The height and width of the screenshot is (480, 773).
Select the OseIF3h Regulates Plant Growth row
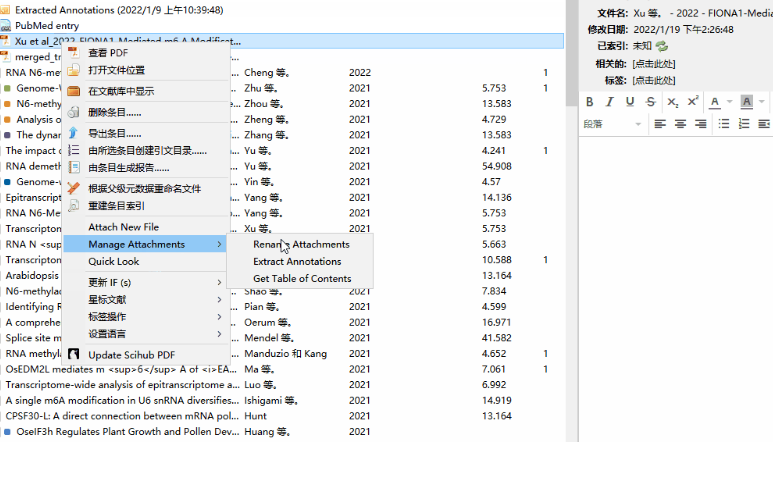[x=282, y=432]
